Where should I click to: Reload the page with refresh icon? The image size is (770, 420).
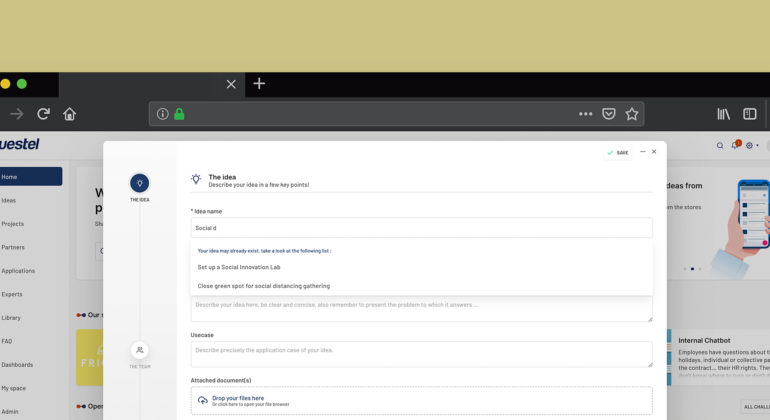tap(43, 114)
